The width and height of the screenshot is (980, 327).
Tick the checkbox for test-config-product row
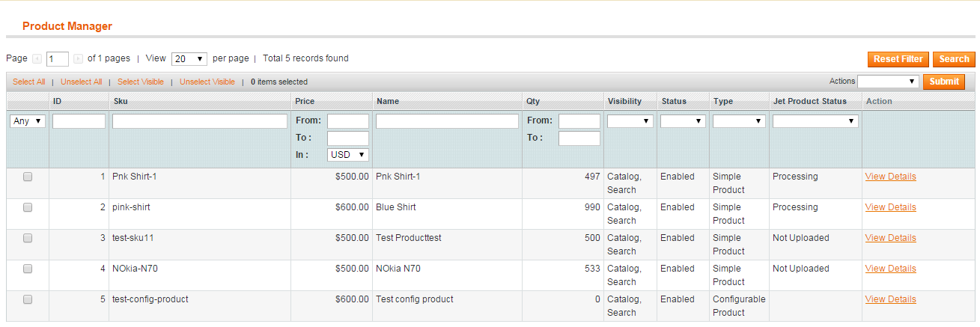coord(28,299)
